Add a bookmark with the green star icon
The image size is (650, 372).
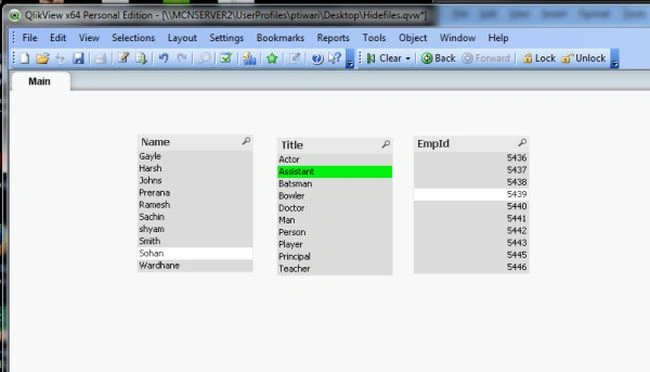[x=272, y=58]
